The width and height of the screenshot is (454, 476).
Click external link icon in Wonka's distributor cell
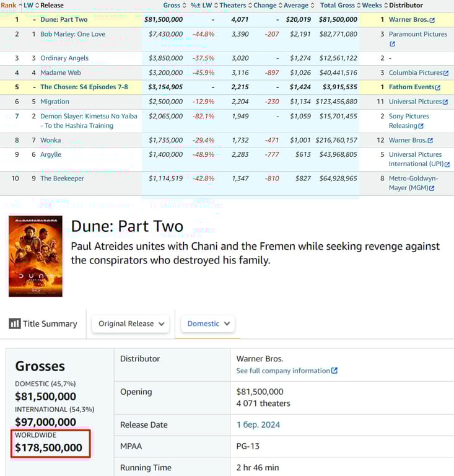click(430, 141)
